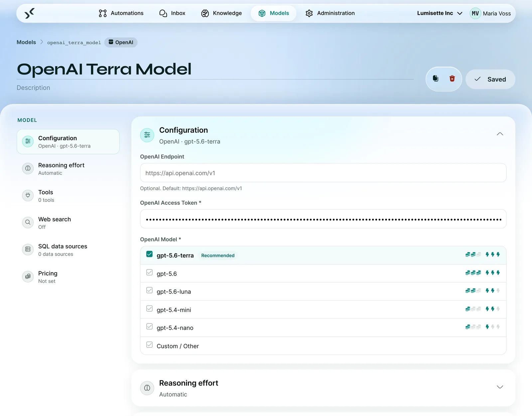Collapse the Configuration card with its chevron
This screenshot has height=416, width=532.
point(500,134)
